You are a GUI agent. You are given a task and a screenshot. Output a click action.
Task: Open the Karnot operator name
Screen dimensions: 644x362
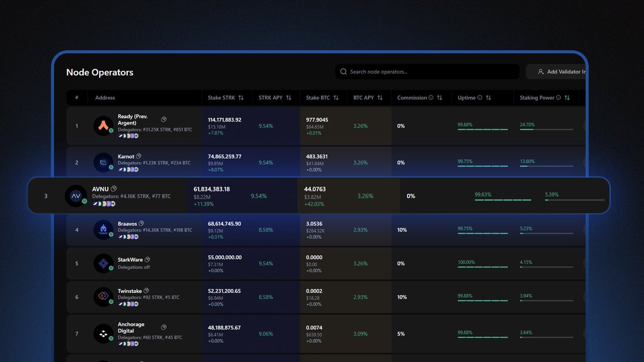pyautogui.click(x=126, y=157)
